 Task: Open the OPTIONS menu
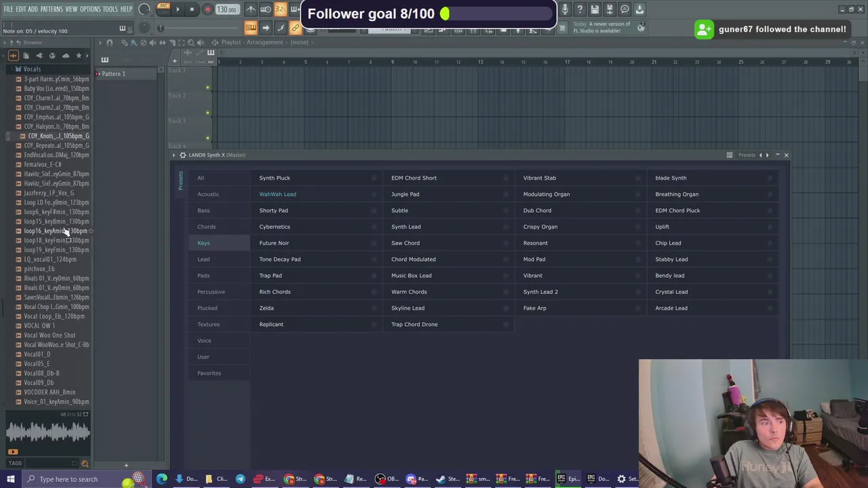[x=90, y=9]
